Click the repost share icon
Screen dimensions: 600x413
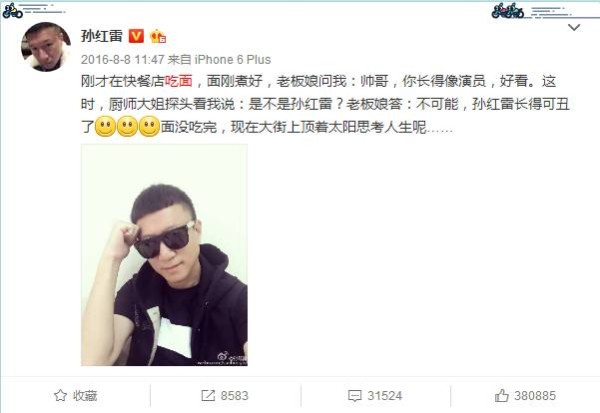[208, 395]
